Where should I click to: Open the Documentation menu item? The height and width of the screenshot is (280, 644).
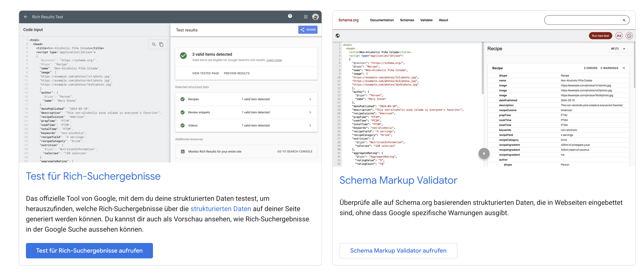click(x=382, y=20)
